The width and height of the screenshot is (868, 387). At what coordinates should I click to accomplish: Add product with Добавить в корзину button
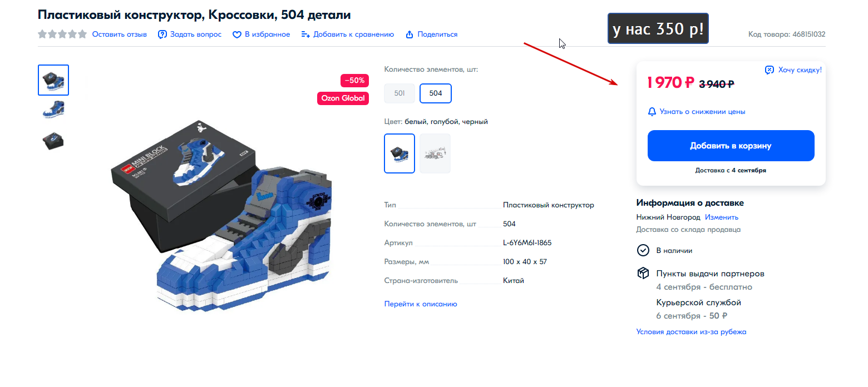[731, 146]
